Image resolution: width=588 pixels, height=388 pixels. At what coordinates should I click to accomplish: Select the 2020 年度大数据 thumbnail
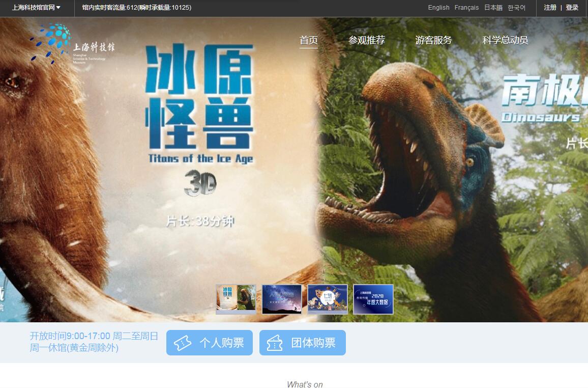(x=373, y=299)
